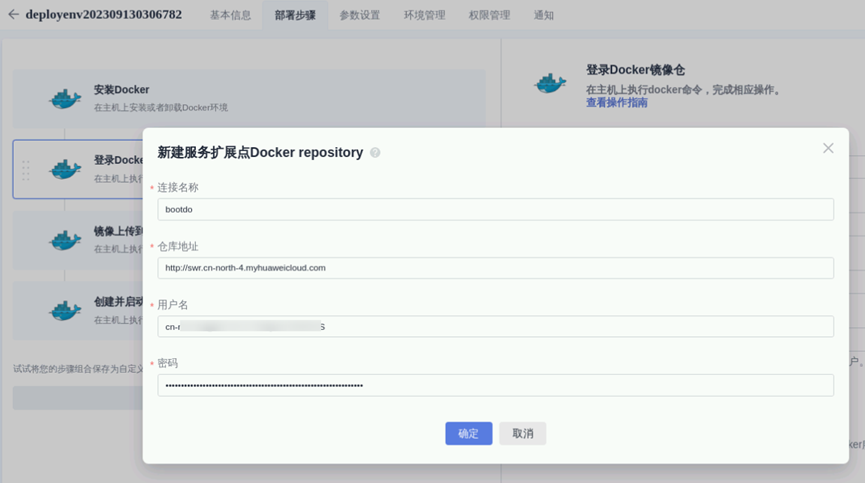This screenshot has width=865, height=483.
Task: Confirm with the 确定 button
Action: [x=468, y=433]
